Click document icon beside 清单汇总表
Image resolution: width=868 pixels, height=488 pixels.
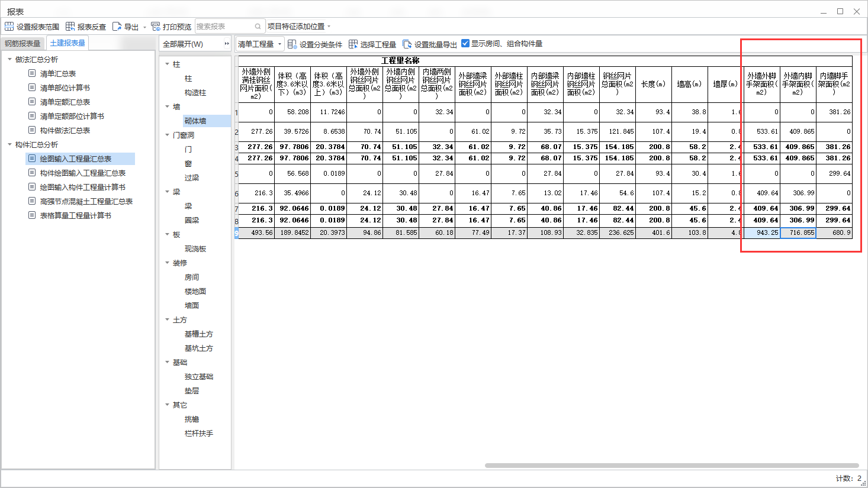pyautogui.click(x=32, y=73)
